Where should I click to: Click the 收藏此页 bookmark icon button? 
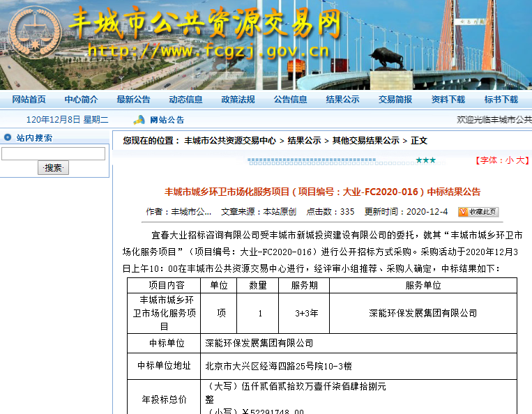pos(478,211)
